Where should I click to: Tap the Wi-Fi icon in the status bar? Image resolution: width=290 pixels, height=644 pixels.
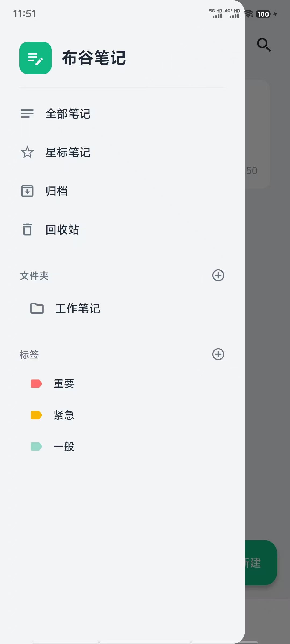click(248, 14)
